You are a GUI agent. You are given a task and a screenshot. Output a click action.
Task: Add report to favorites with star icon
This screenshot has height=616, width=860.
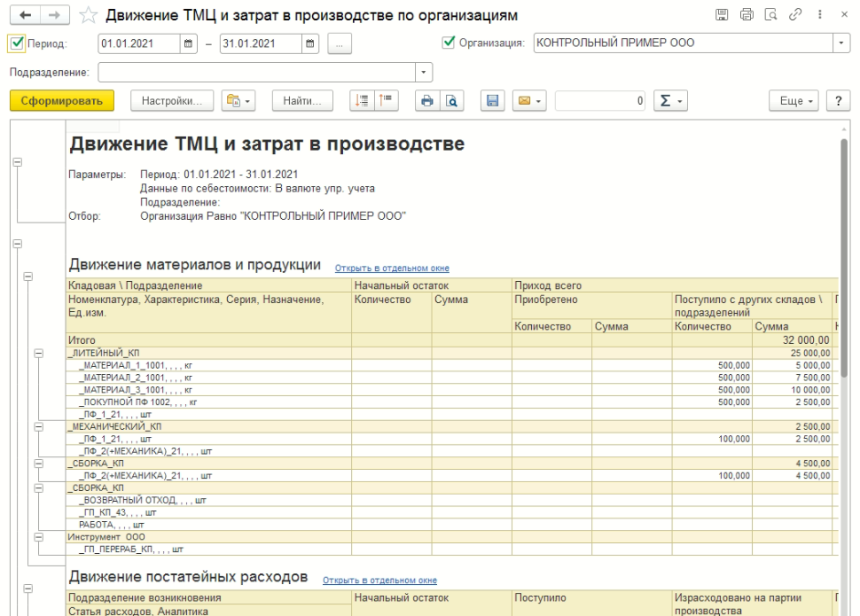pos(89,16)
